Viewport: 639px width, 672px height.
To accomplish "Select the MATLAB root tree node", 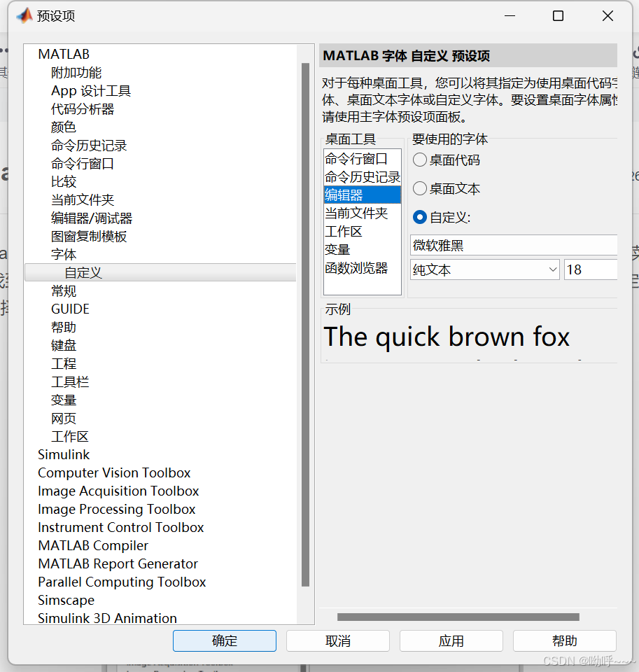I will tap(64, 54).
